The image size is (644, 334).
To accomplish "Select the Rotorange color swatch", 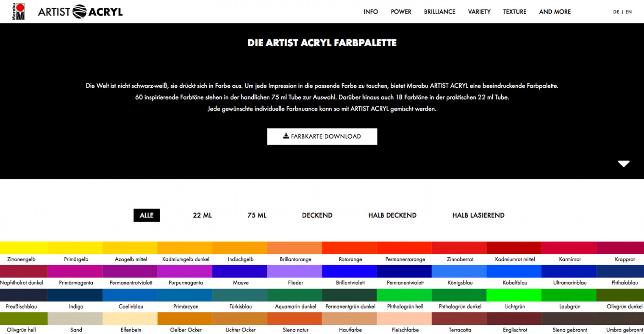I will pyautogui.click(x=349, y=248).
